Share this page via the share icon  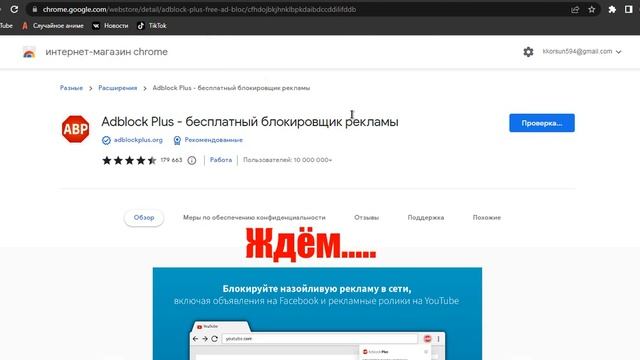[575, 9]
